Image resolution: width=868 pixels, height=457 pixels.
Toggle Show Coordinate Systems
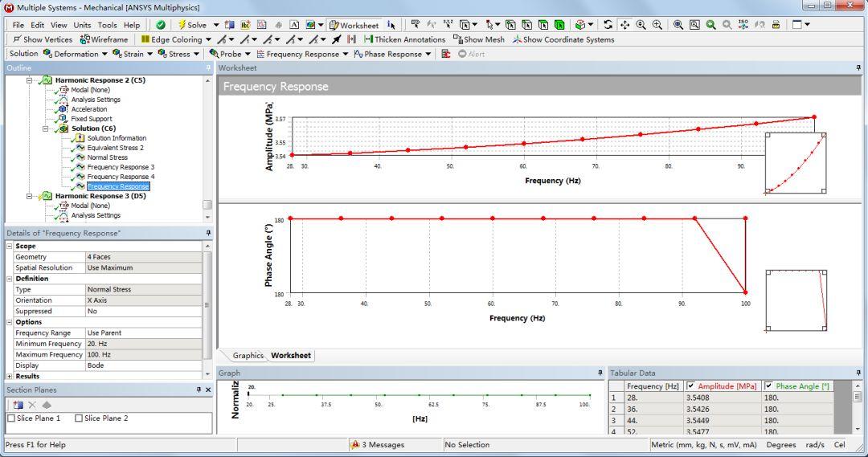click(563, 39)
